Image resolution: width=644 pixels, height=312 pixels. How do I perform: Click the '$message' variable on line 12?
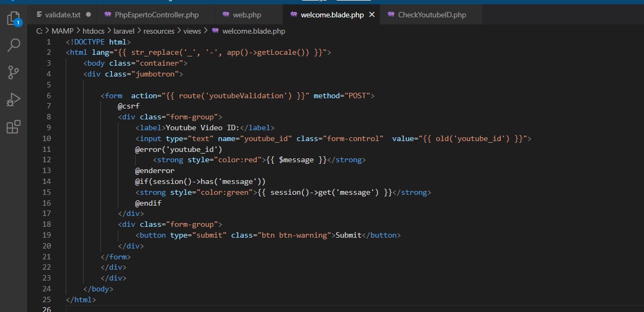[296, 160]
